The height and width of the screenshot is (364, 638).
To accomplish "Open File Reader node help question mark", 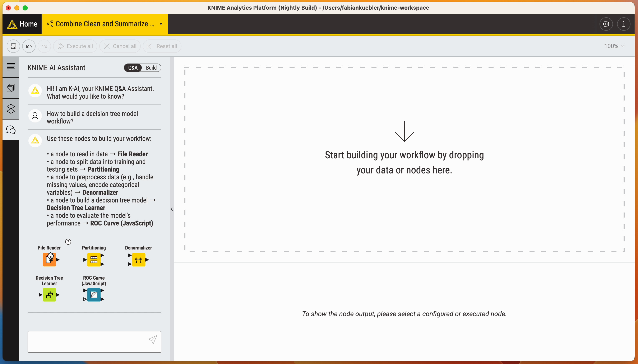I will [68, 242].
